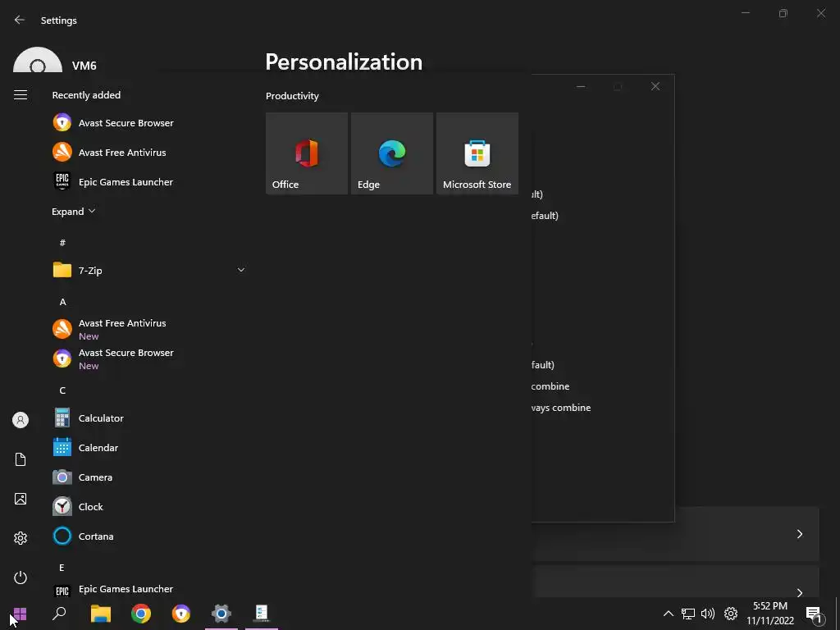Open Documents from the Start sidebar
The image size is (840, 630).
21,459
